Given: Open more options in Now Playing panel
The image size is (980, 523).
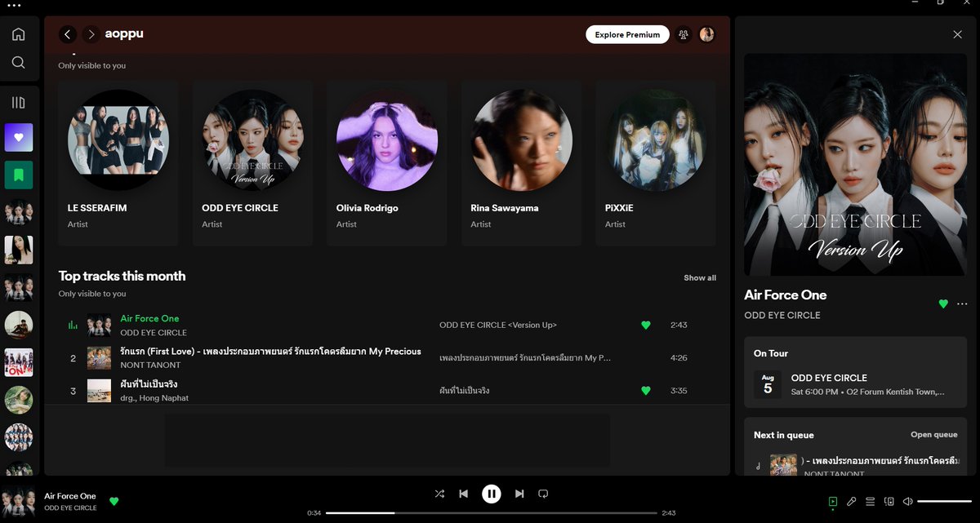Looking at the screenshot, I should (962, 304).
